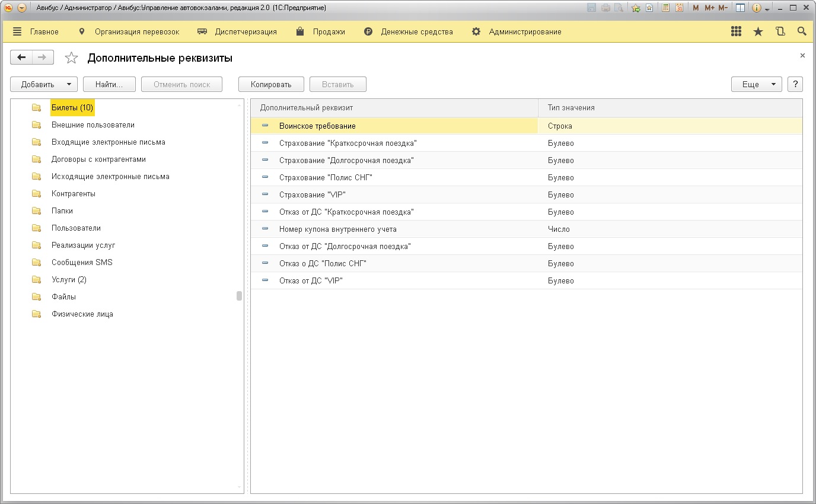The width and height of the screenshot is (816, 504).
Task: Select the Номер купона внутреннего учета row
Action: click(x=337, y=229)
